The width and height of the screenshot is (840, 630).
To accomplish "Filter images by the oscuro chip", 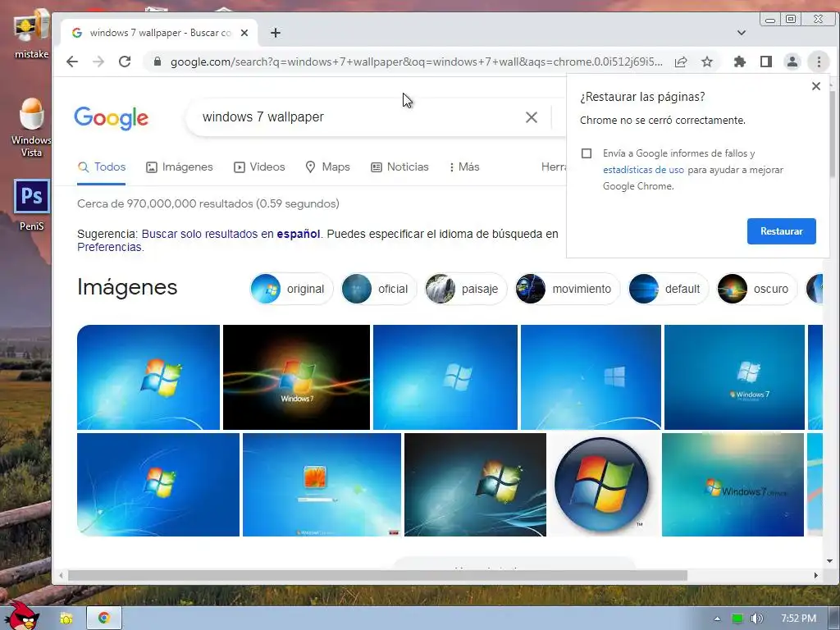I will [x=757, y=289].
